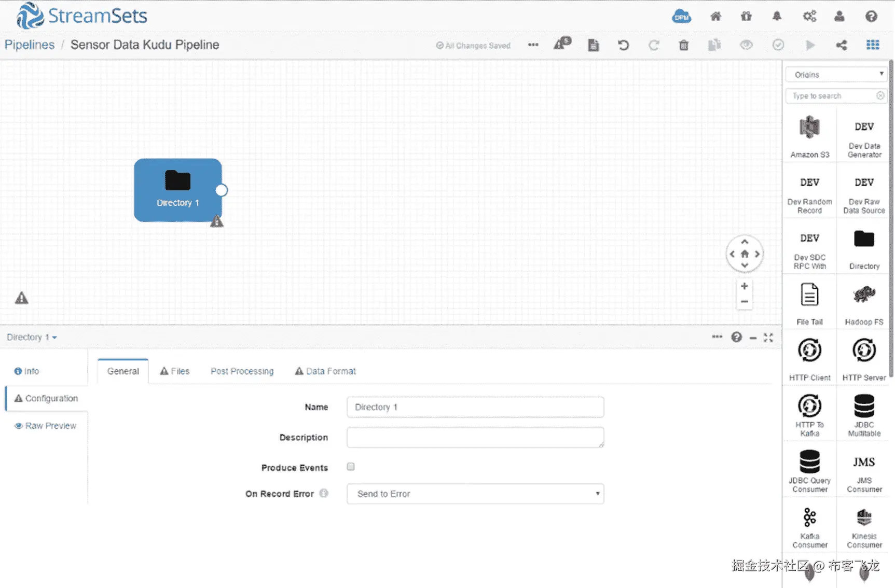Viewport: 895px width, 588px height.
Task: Switch to the General tab
Action: (x=123, y=371)
